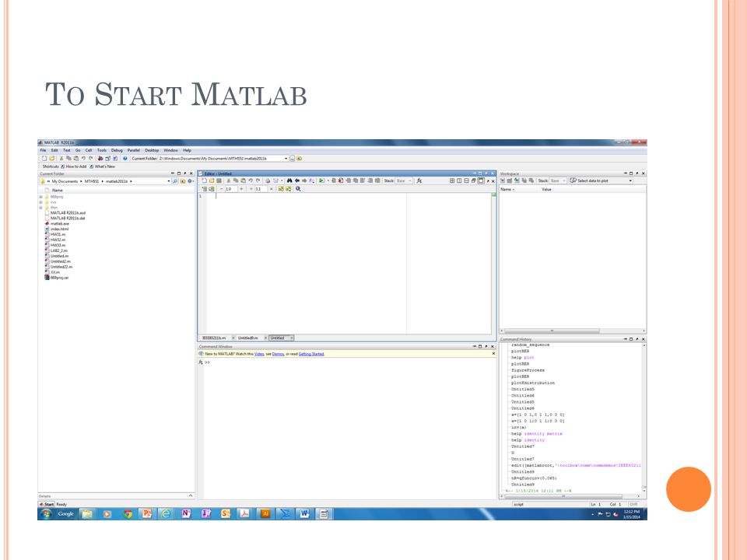Open address bar dropdown in Current Folder panel
747x560 pixels.
169,181
